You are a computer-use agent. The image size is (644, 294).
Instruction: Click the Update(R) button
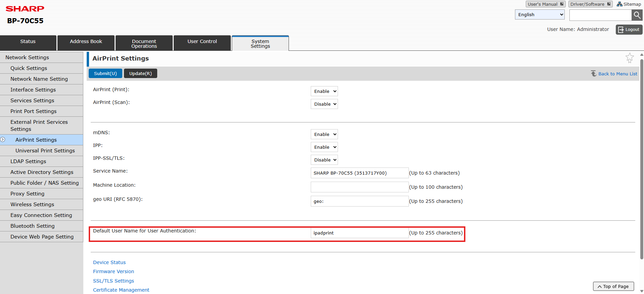click(140, 73)
